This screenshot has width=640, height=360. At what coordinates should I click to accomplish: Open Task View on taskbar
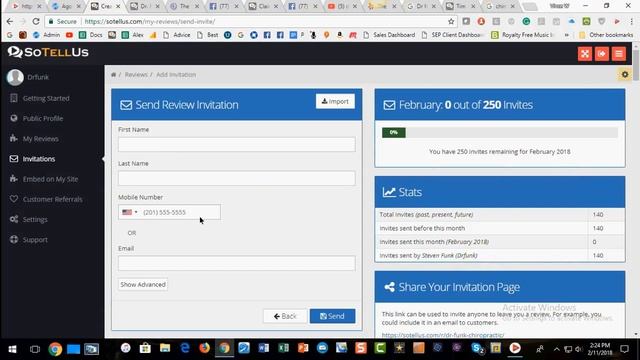click(x=35, y=349)
